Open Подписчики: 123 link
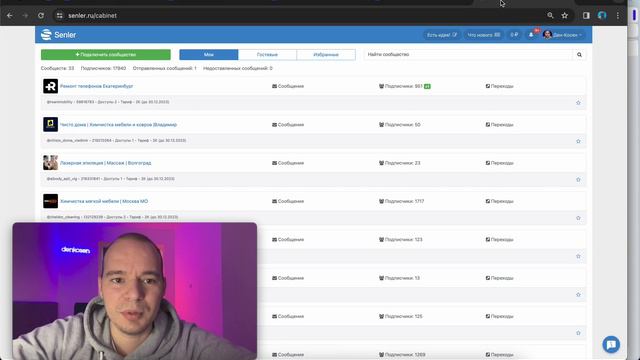 pyautogui.click(x=401, y=240)
